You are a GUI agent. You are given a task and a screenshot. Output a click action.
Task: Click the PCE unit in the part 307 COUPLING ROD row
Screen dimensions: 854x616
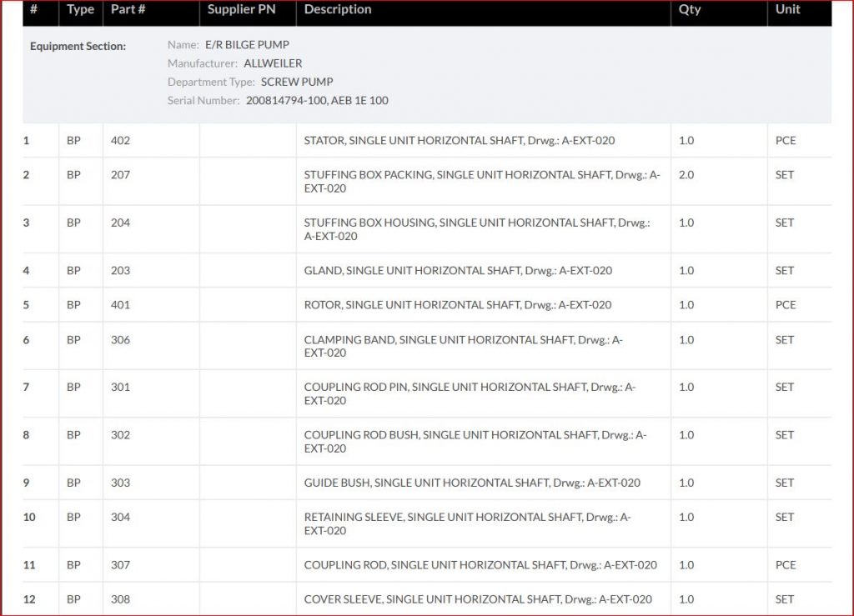[785, 565]
